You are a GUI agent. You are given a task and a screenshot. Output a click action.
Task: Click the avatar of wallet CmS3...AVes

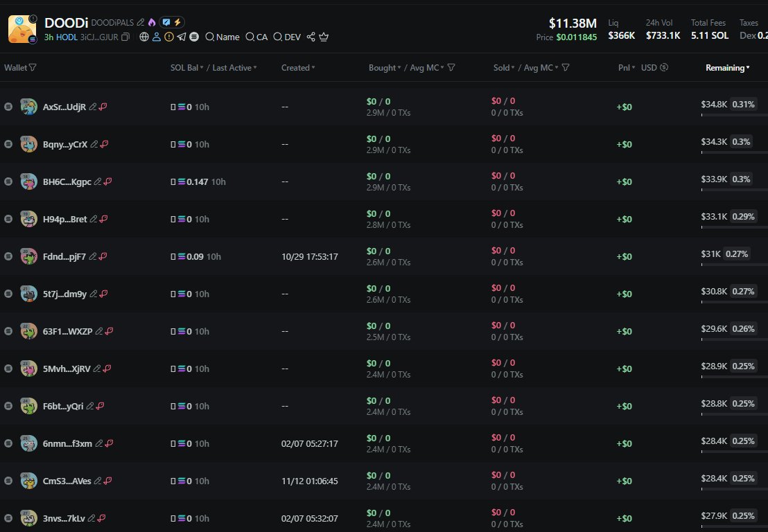pyautogui.click(x=28, y=481)
